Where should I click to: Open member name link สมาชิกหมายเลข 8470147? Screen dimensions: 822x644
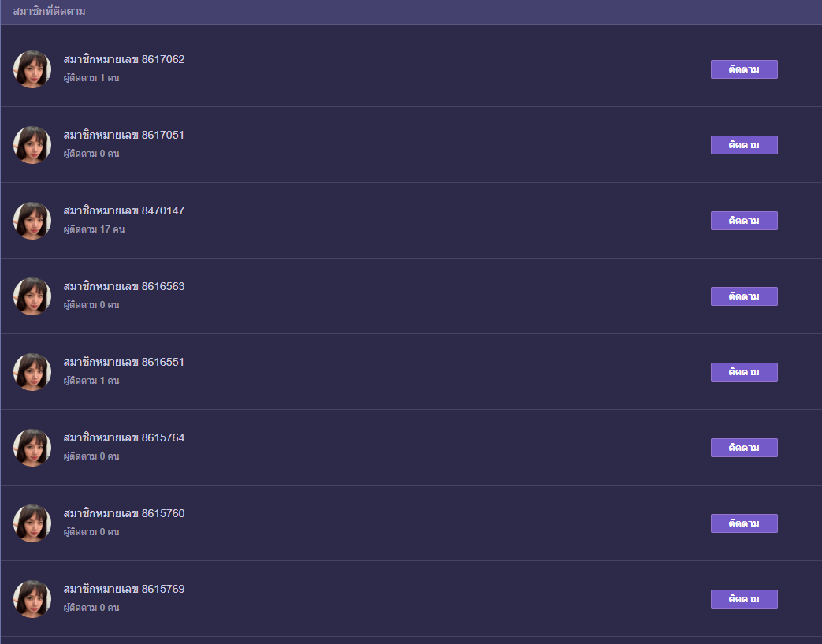click(124, 210)
